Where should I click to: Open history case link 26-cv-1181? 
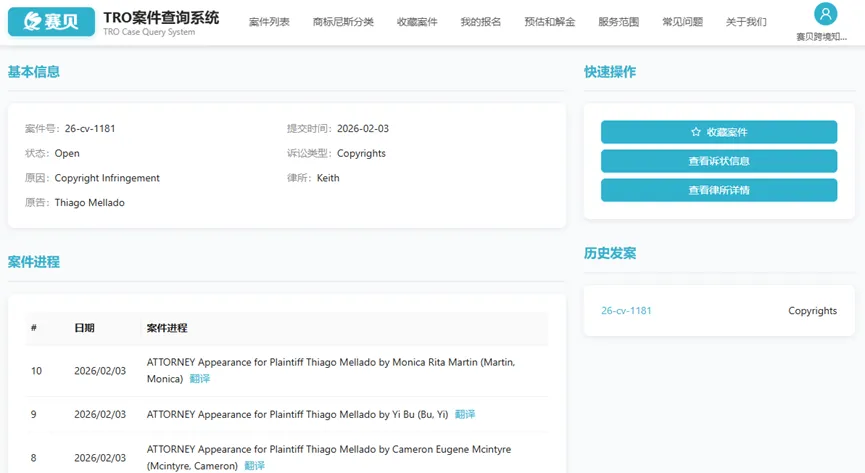[626, 311]
